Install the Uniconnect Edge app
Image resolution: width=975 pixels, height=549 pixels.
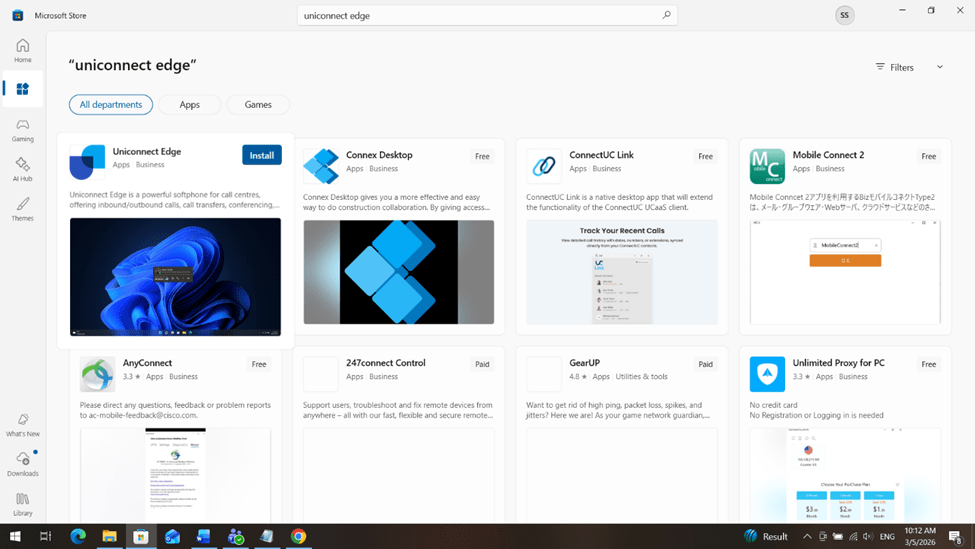click(262, 155)
